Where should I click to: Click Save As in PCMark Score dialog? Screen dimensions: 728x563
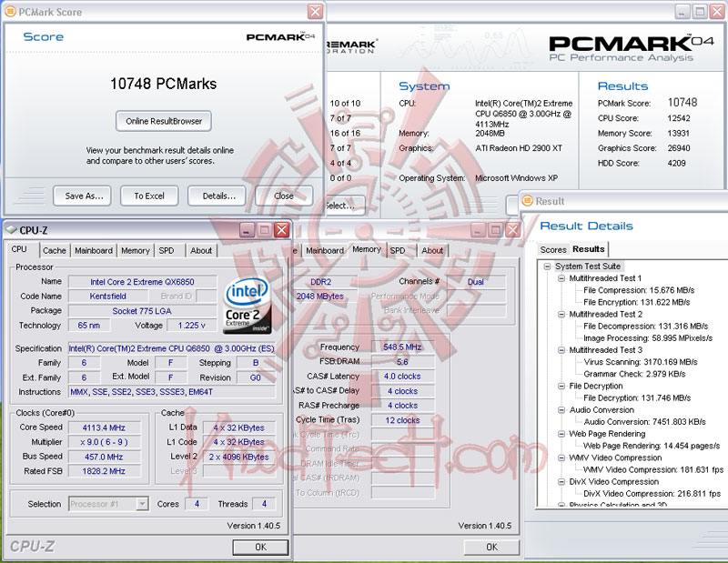click(84, 196)
